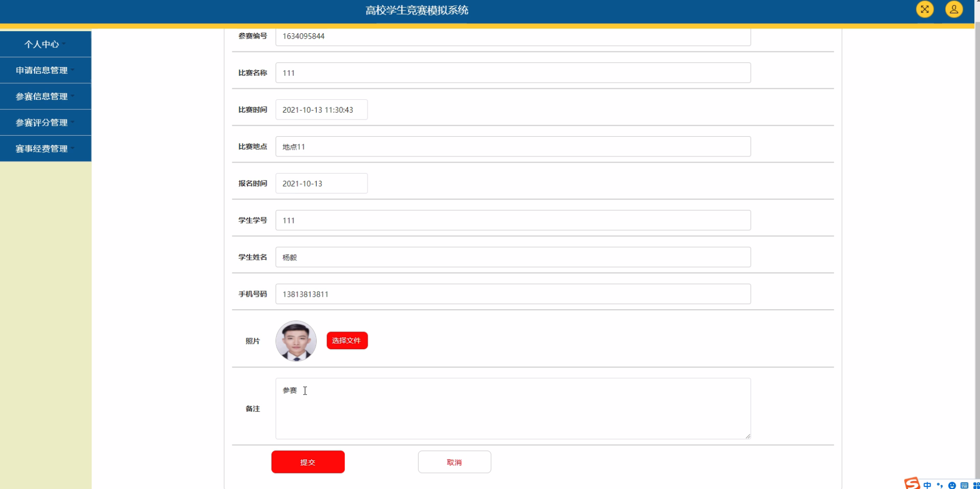Focus the 比赛名称 input field

pyautogui.click(x=513, y=73)
